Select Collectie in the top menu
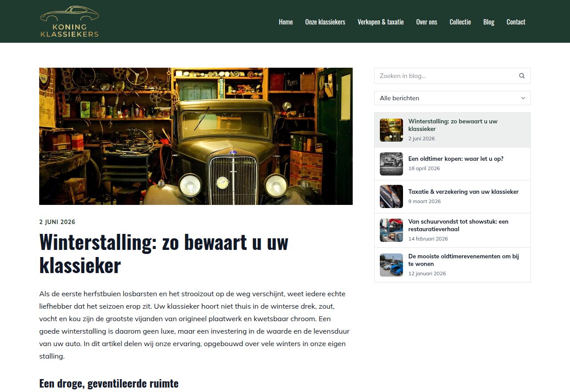This screenshot has height=392, width=570. pyautogui.click(x=460, y=22)
